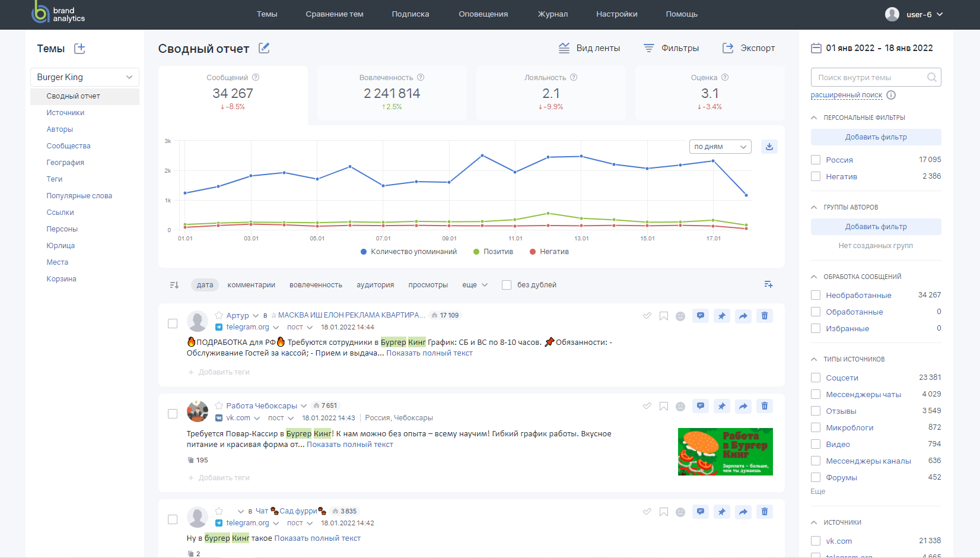Open the calendar date range icon
The width and height of the screenshot is (980, 558).
point(816,48)
